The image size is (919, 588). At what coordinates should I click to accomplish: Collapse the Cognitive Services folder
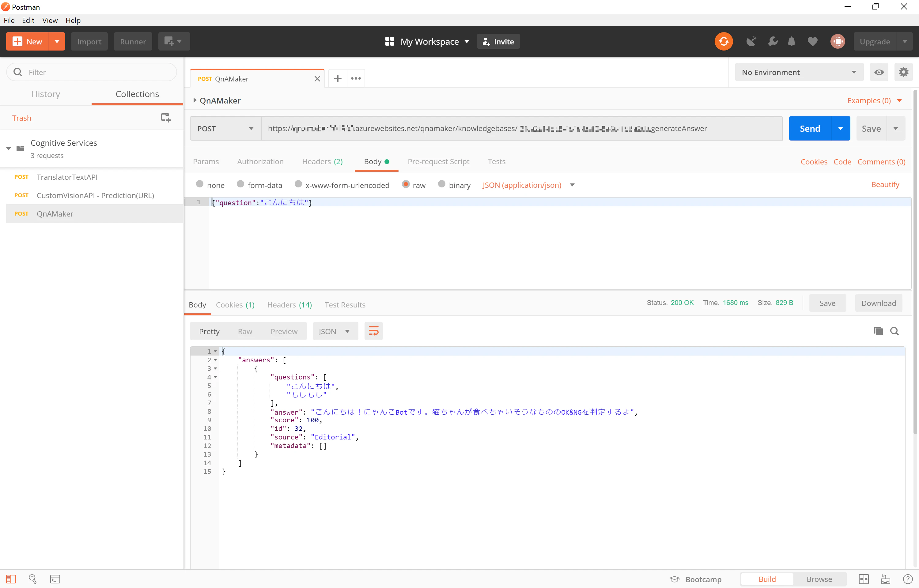point(8,149)
